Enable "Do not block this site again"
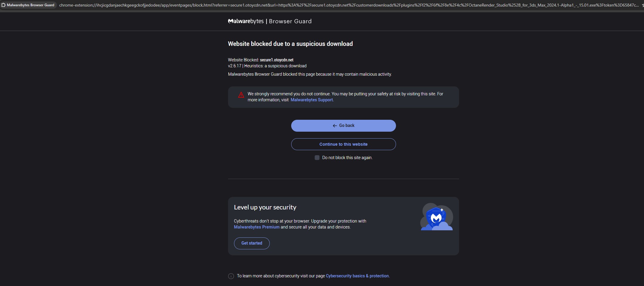This screenshot has height=286, width=644. tap(317, 158)
